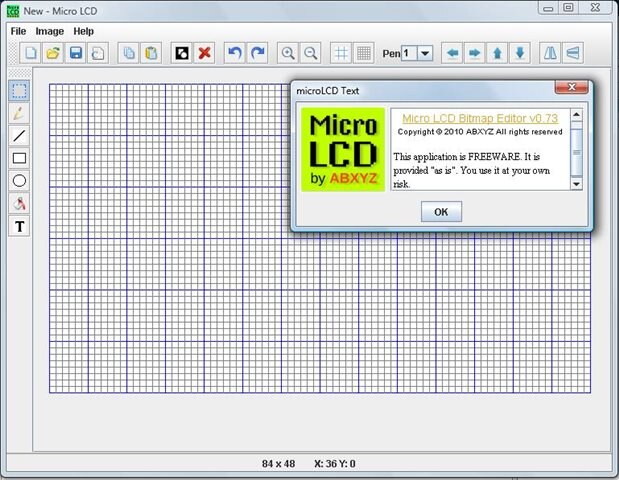Viewport: 619px width, 480px height.
Task: Click OK in the microLCD Text dialog
Action: tap(441, 212)
